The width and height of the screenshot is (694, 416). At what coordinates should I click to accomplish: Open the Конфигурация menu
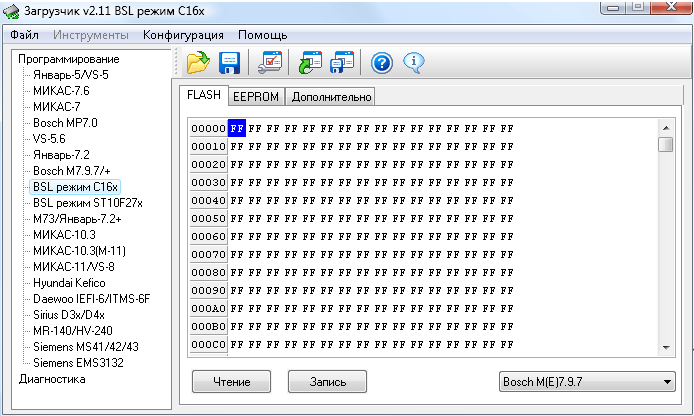click(183, 35)
